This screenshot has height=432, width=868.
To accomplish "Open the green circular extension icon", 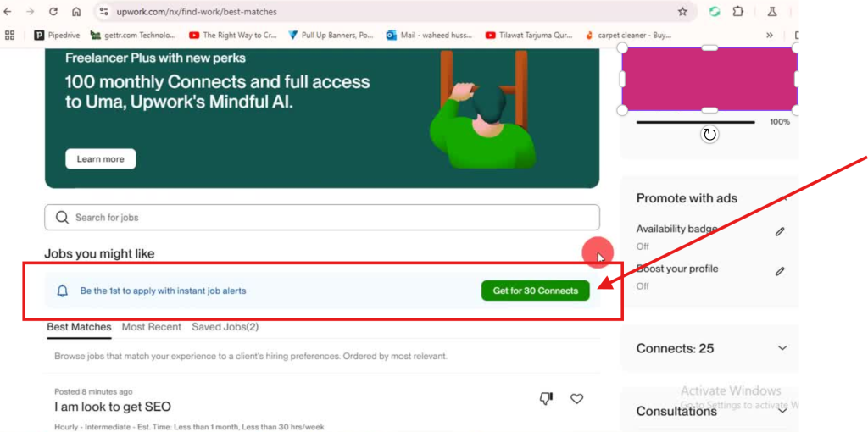I will 715,12.
